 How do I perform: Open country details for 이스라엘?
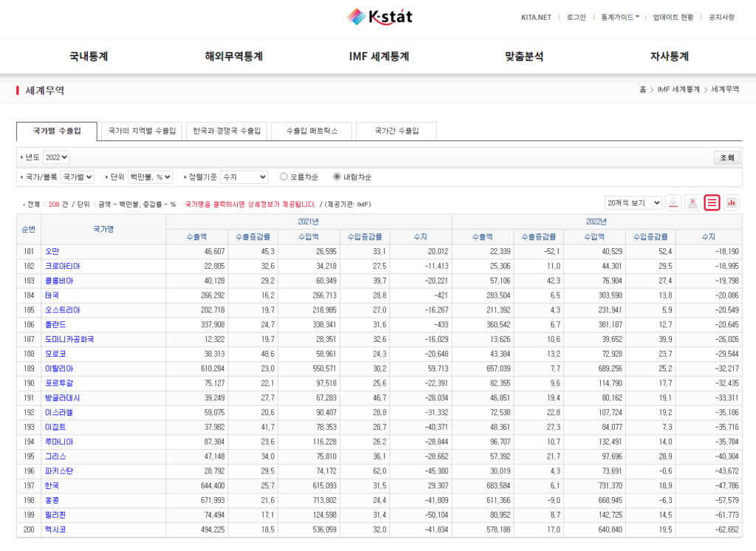point(59,413)
